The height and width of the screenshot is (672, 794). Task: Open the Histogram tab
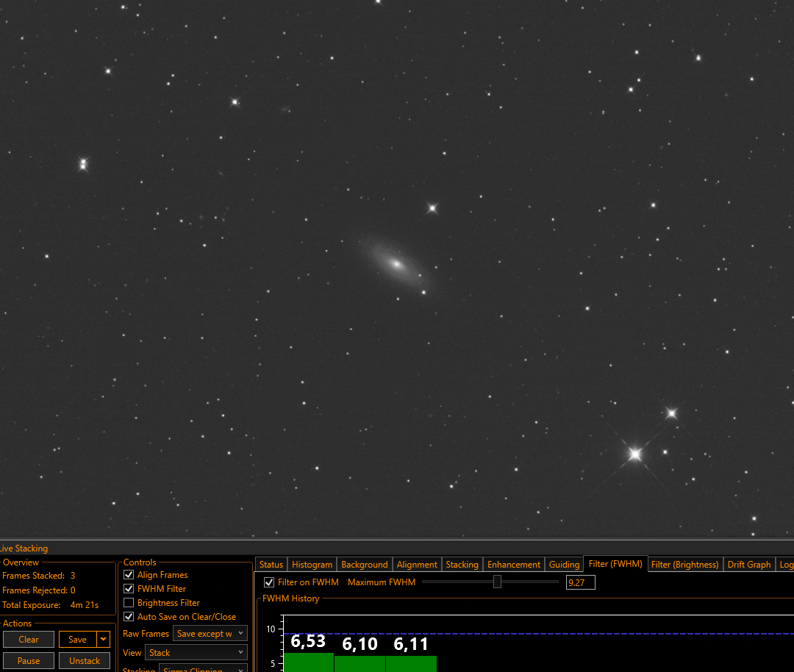(x=312, y=564)
